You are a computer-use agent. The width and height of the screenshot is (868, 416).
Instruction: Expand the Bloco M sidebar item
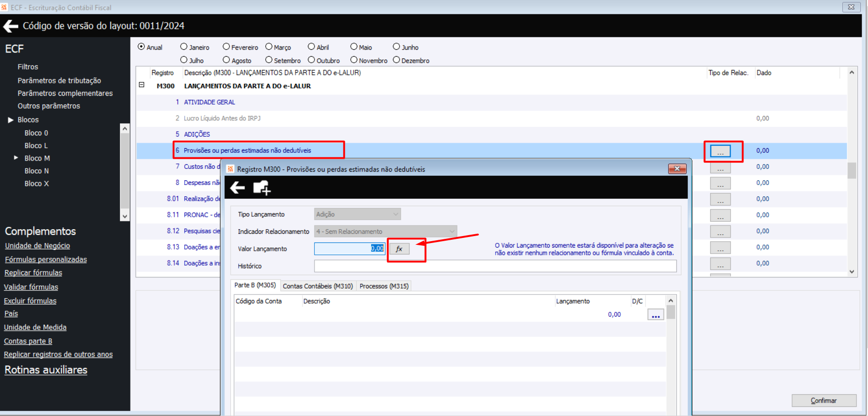16,158
